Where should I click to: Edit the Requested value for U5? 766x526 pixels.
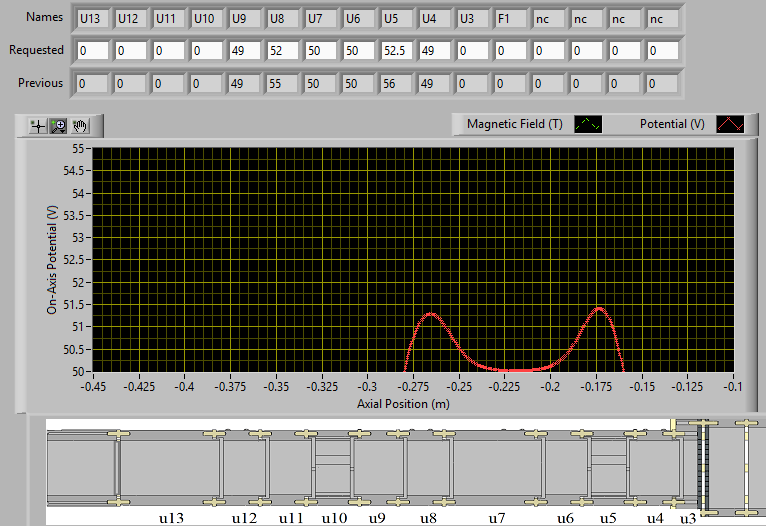coord(398,51)
